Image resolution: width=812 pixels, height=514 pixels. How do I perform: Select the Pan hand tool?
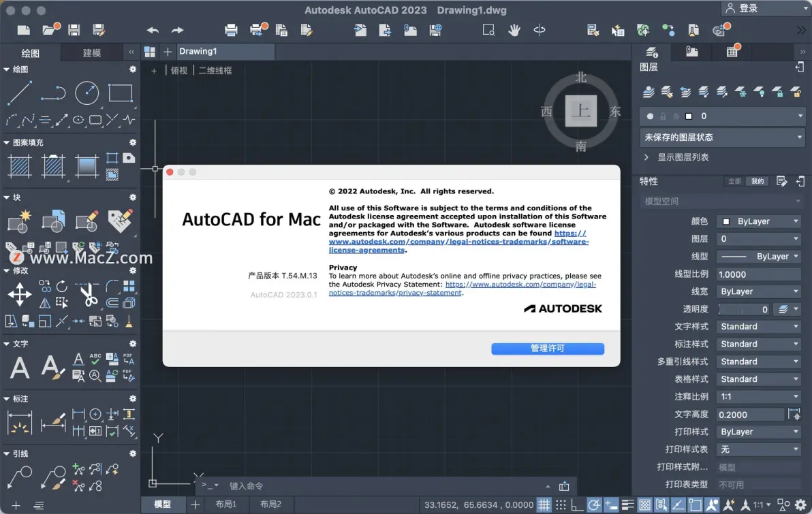(514, 30)
